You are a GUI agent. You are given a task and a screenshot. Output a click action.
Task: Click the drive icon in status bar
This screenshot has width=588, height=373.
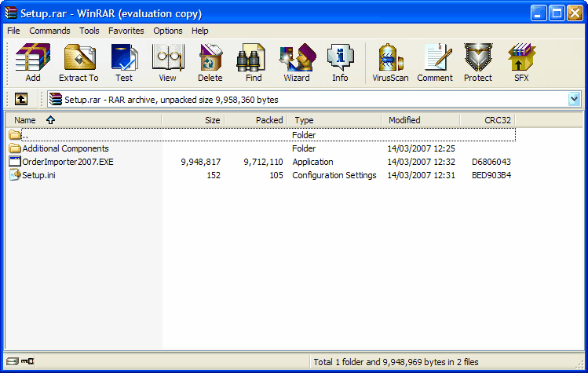click(x=12, y=361)
